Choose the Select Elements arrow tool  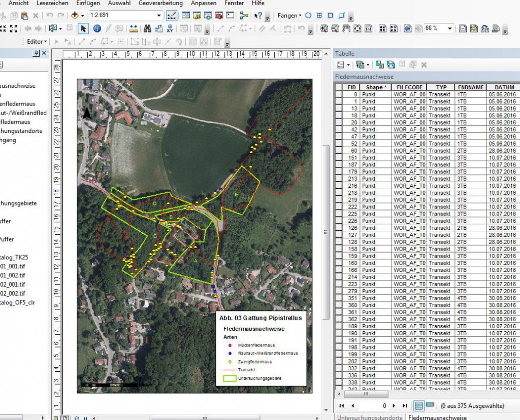tap(83, 29)
